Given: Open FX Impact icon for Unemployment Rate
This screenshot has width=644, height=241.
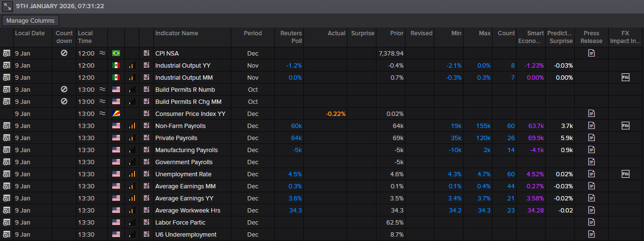Looking at the screenshot, I should point(626,174).
